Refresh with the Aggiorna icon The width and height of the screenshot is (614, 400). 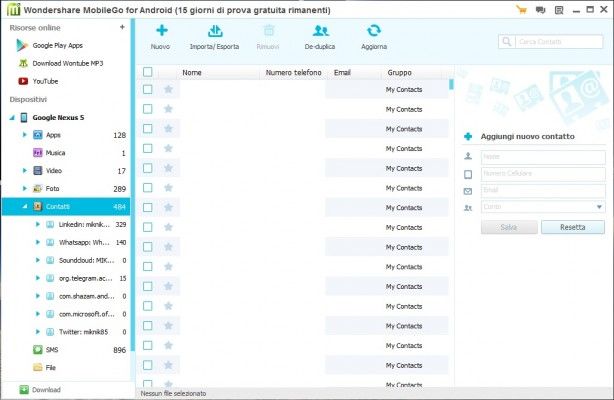(x=374, y=31)
